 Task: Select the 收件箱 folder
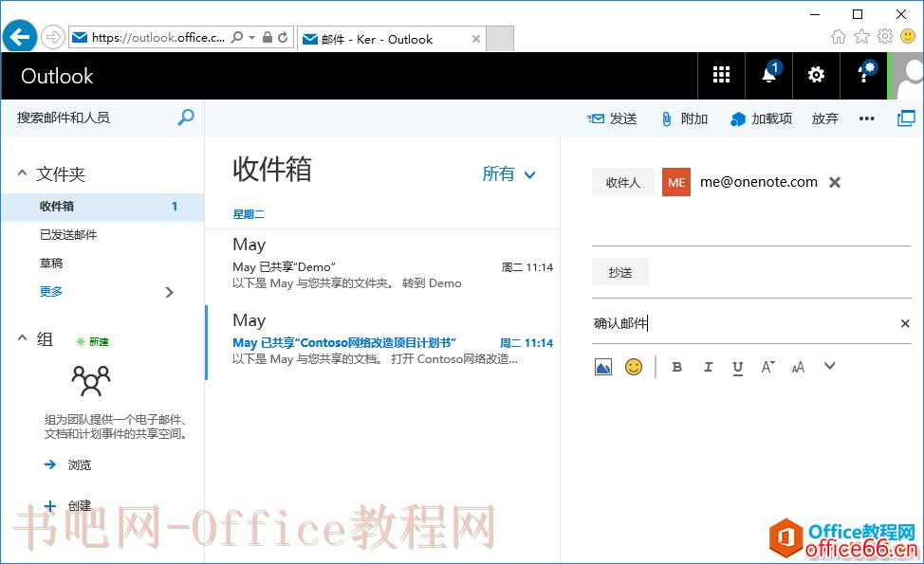[102, 206]
